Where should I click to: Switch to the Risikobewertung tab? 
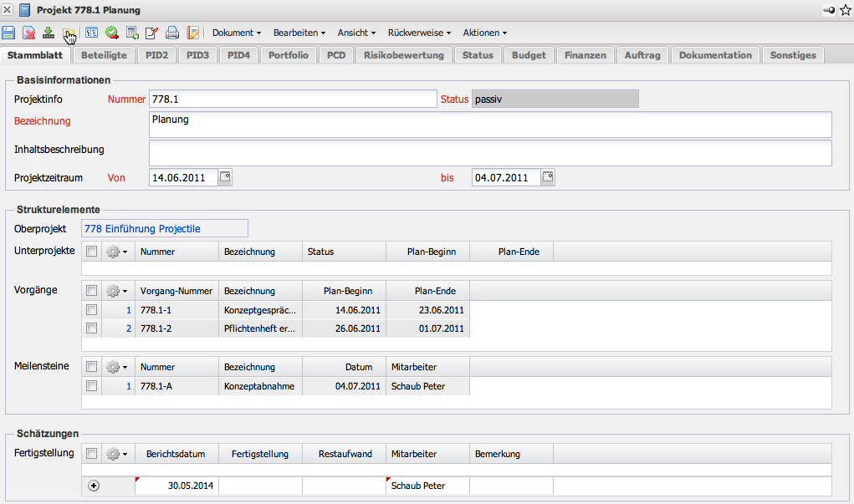[405, 55]
